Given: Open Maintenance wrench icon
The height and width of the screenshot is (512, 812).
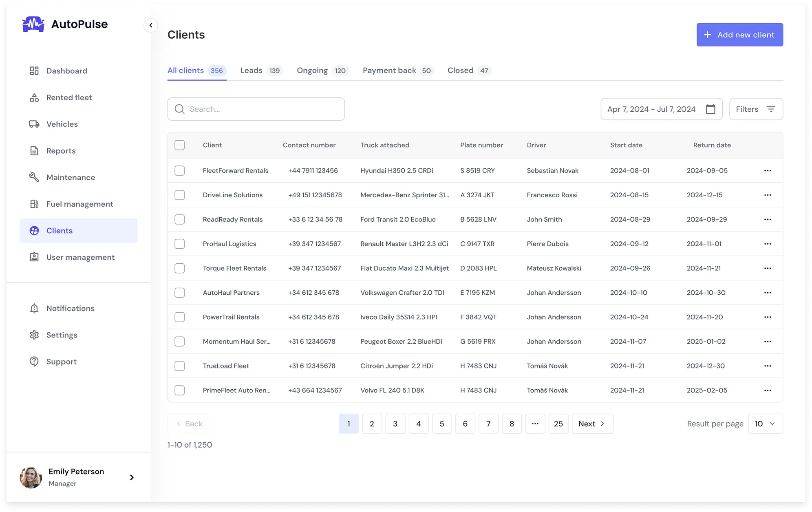Looking at the screenshot, I should pos(34,177).
